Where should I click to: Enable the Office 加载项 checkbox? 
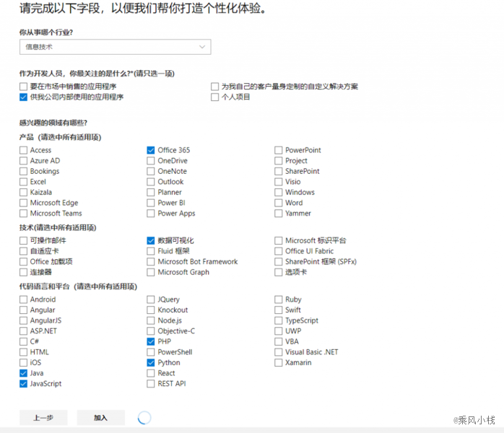tap(23, 262)
